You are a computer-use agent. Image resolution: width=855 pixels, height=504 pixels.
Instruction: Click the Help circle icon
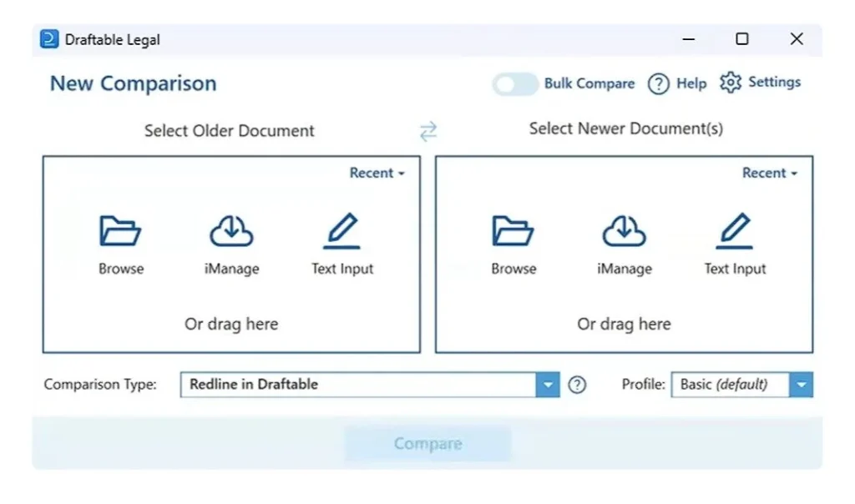(x=659, y=83)
